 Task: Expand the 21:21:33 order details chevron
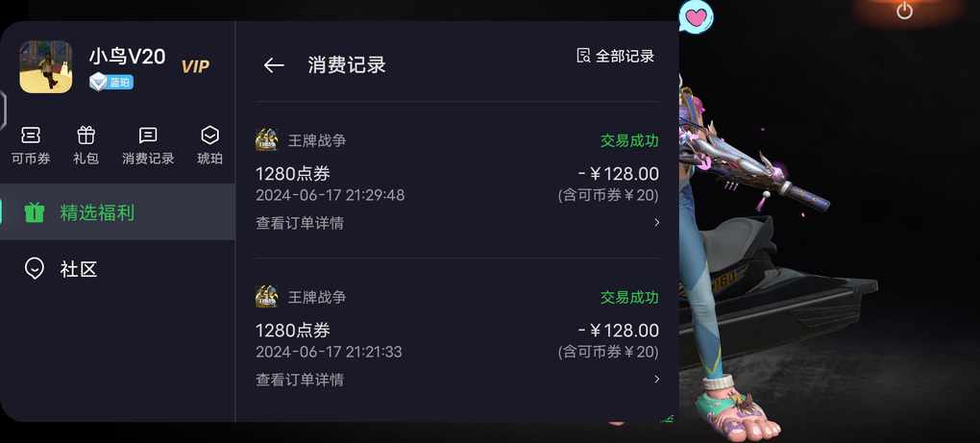tap(656, 379)
